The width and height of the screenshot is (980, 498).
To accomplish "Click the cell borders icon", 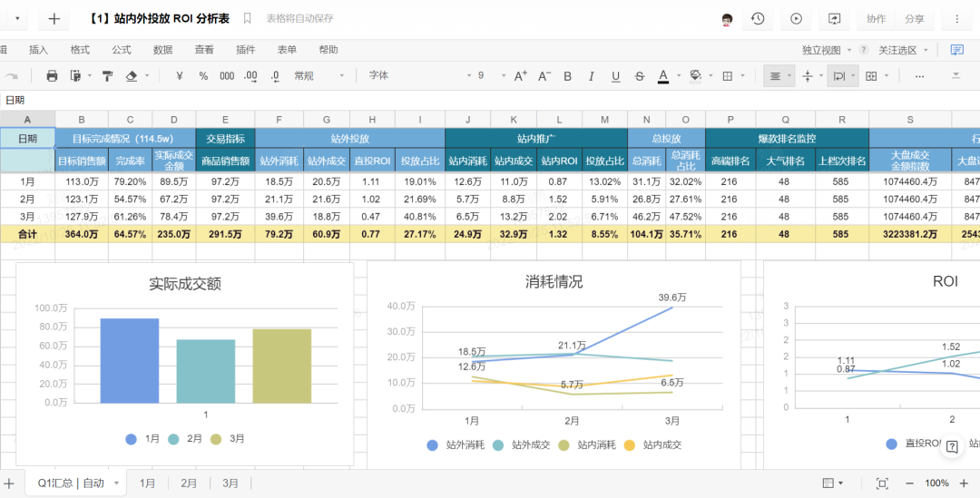I will click(727, 75).
